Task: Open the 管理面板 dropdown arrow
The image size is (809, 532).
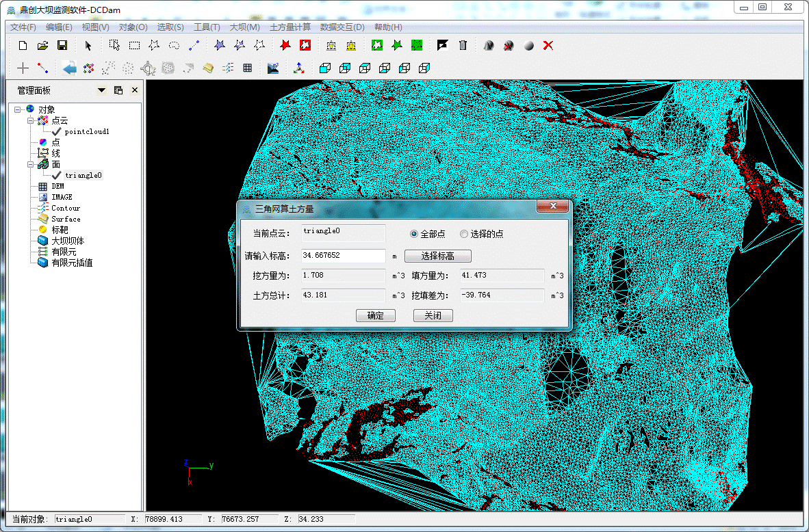Action: (x=102, y=90)
